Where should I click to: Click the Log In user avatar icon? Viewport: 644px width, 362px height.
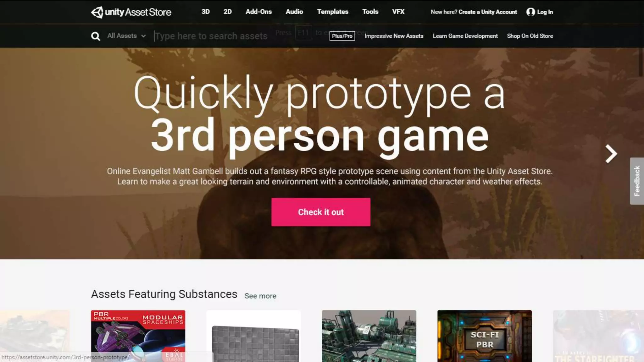[530, 12]
